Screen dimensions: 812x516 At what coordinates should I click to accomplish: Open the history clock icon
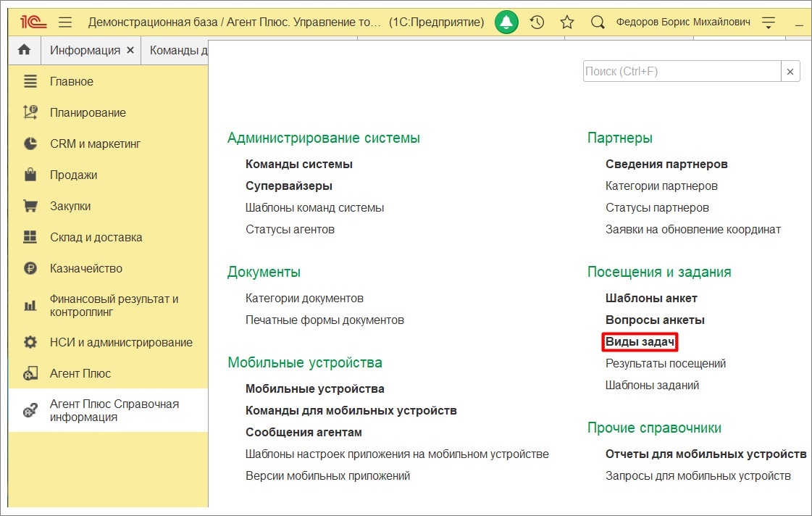click(537, 22)
